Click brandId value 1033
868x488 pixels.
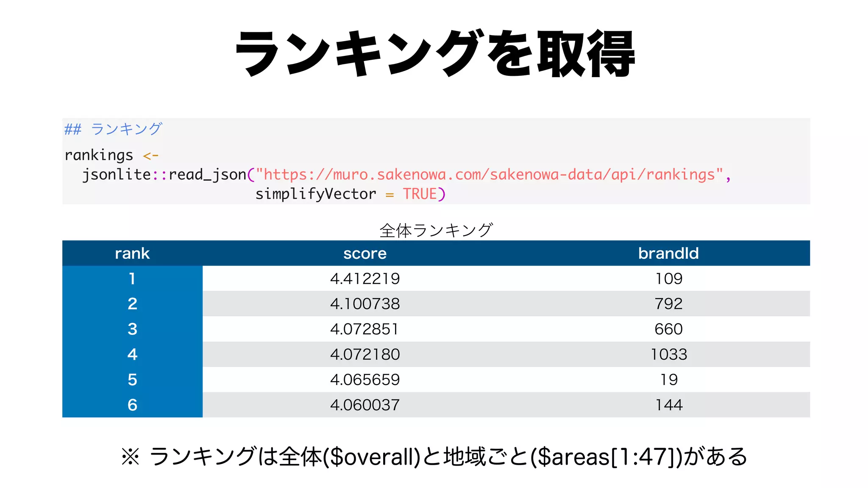pos(669,354)
